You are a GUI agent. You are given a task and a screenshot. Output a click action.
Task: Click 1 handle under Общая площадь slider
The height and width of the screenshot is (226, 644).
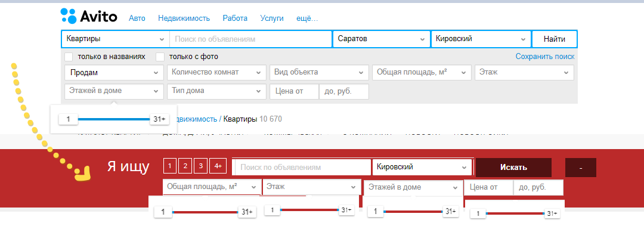tap(163, 212)
